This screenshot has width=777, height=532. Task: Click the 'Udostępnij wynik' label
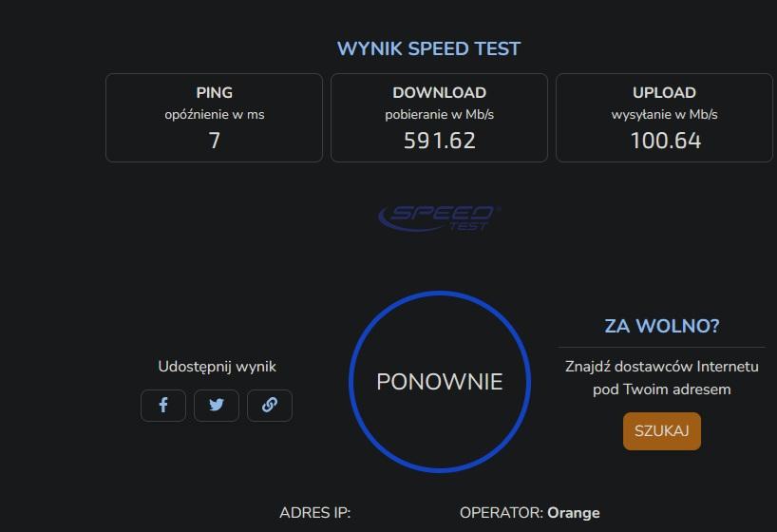pyautogui.click(x=217, y=367)
